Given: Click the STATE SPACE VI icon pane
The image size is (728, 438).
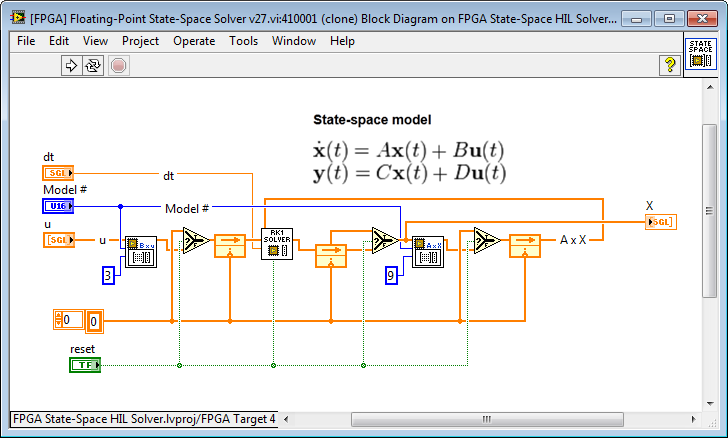Looking at the screenshot, I should 701,53.
